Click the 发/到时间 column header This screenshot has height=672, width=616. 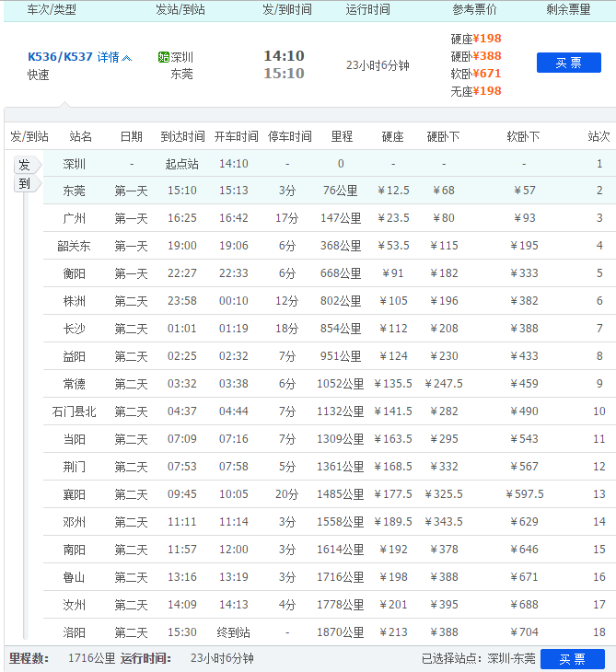tap(286, 9)
